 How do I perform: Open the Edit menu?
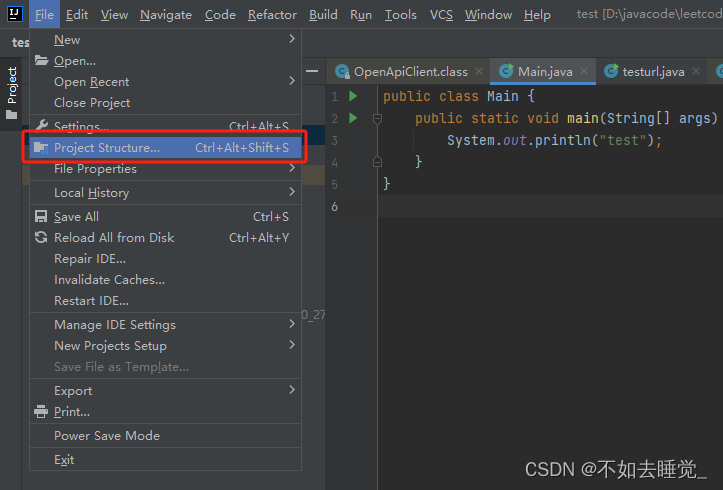77,15
